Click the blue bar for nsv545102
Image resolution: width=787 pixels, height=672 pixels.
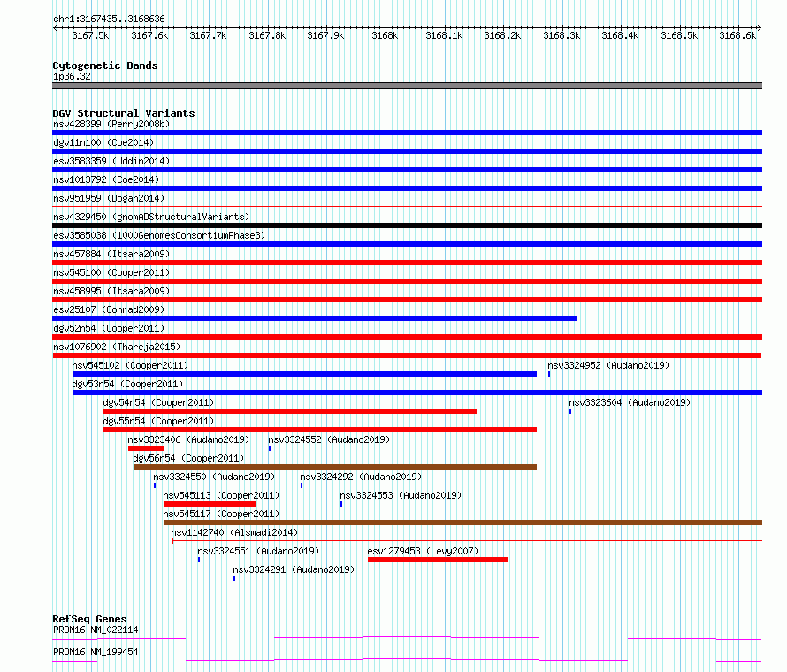[305, 374]
